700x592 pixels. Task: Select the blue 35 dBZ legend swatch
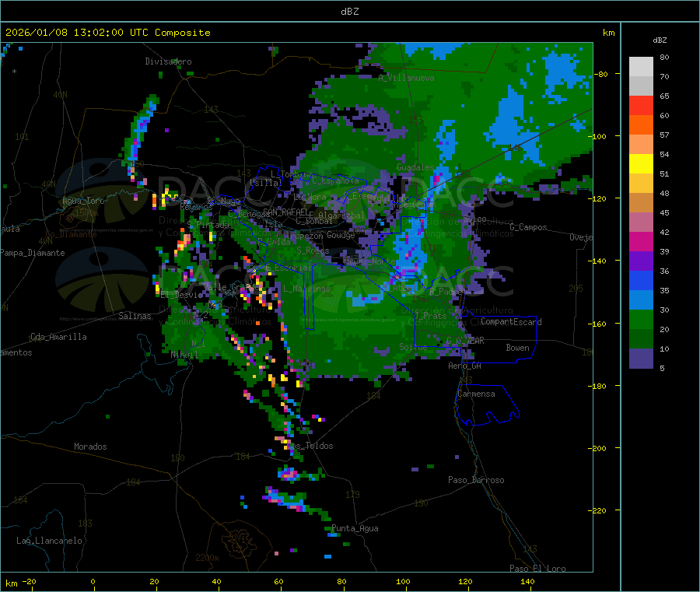(641, 280)
